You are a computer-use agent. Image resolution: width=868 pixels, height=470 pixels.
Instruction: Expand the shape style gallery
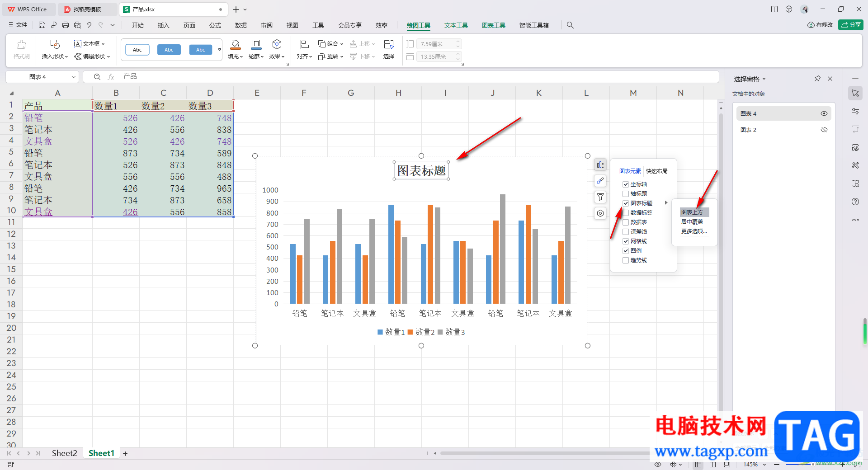coord(220,50)
